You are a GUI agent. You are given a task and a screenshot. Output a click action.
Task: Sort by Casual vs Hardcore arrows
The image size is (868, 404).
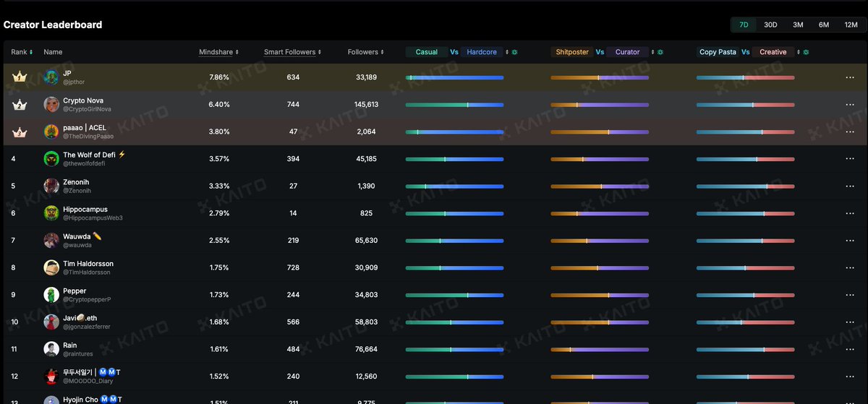(x=507, y=52)
